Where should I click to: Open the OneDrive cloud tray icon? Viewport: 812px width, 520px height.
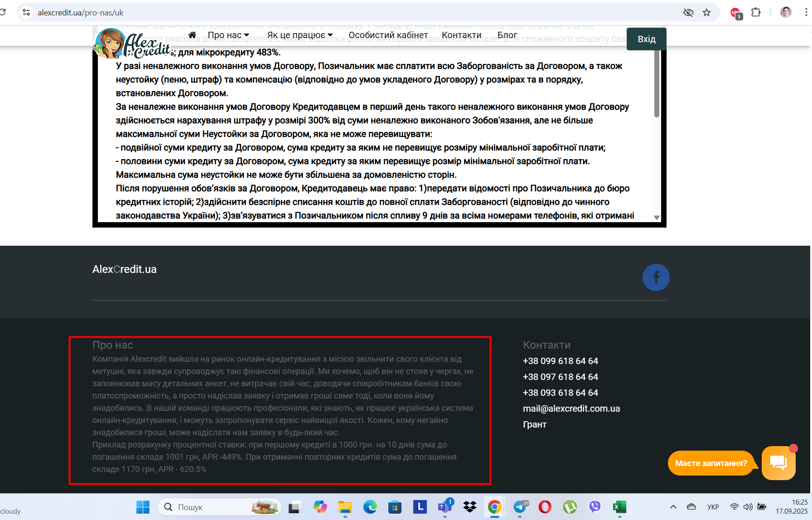point(691,507)
